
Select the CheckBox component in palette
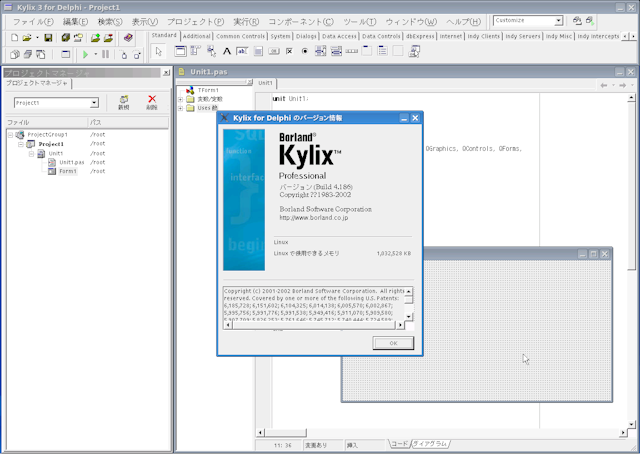click(x=290, y=51)
